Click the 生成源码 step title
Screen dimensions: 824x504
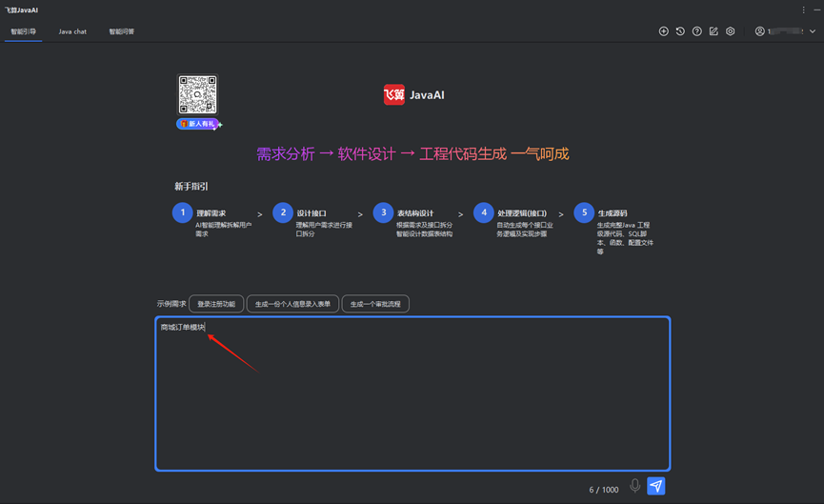[x=613, y=213]
